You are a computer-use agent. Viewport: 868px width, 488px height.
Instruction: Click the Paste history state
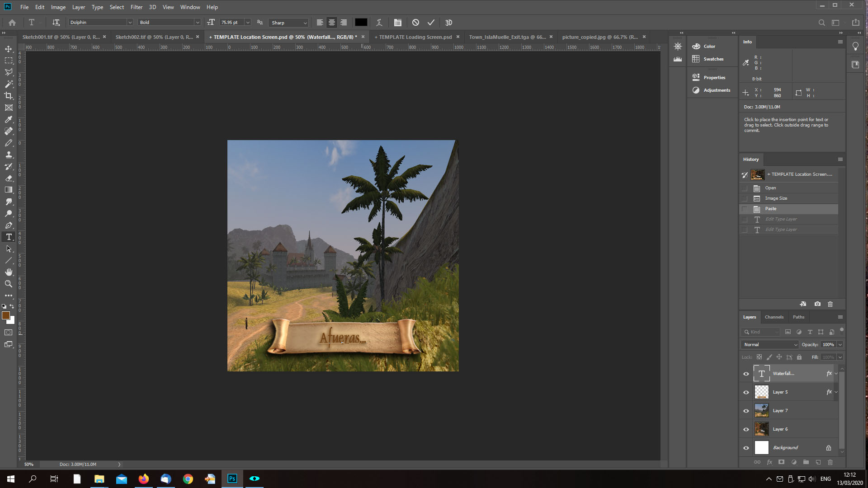pyautogui.click(x=771, y=209)
